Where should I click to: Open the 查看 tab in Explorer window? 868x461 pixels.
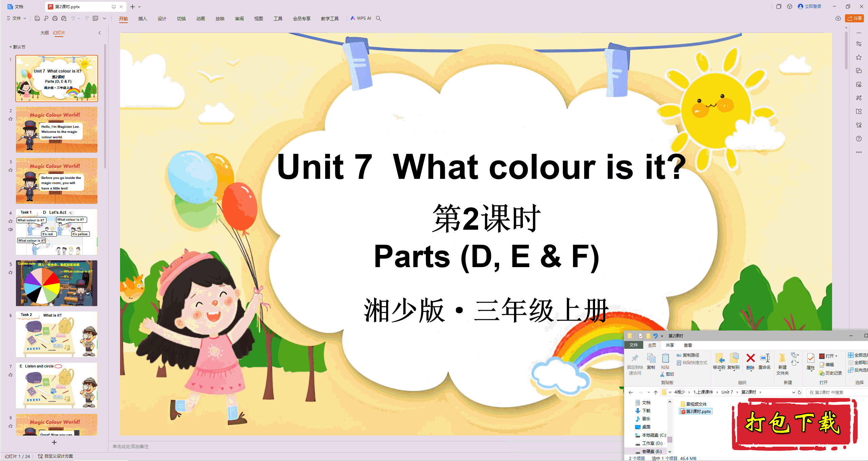point(688,345)
